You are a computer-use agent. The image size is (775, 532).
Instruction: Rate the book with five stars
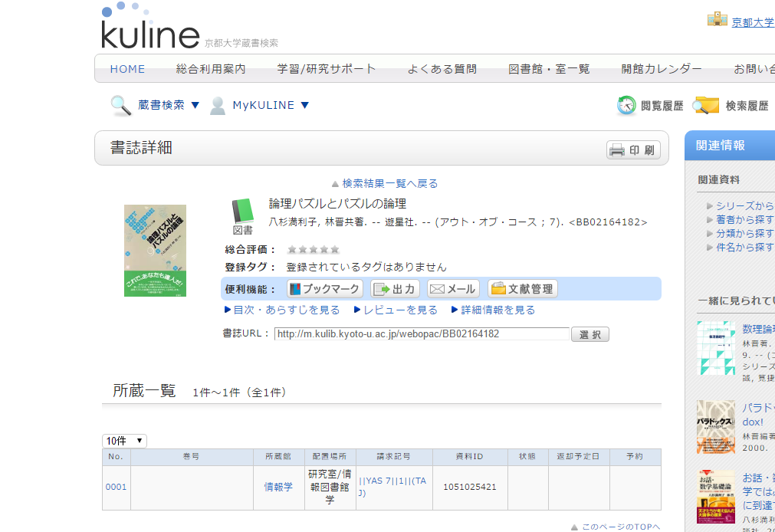[x=334, y=250]
